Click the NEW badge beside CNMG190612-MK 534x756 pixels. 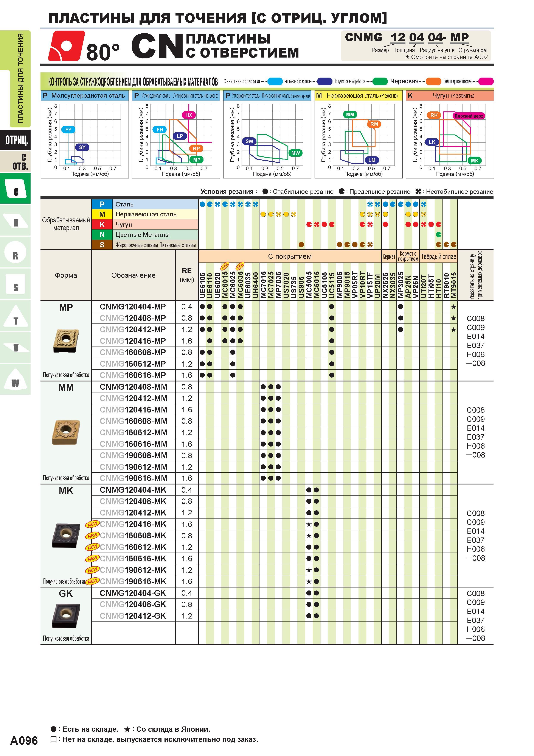92,570
